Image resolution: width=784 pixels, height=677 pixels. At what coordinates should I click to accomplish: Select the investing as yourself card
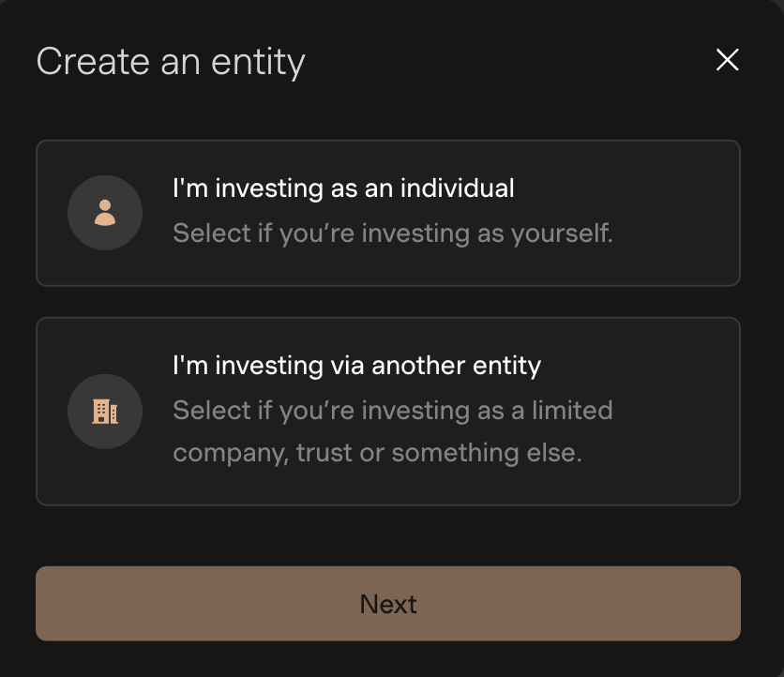point(388,213)
